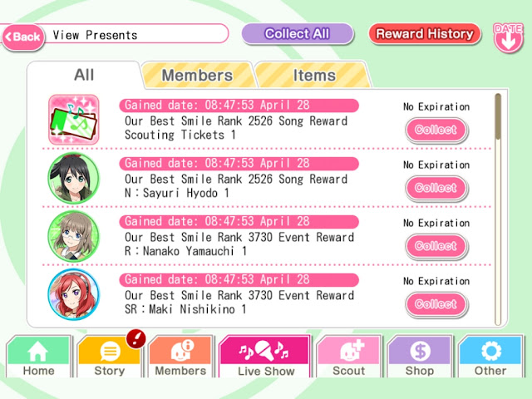Viewport: 532px width, 399px height.
Task: Tap the Scouting Tickets reward icon
Action: pyautogui.click(x=74, y=120)
